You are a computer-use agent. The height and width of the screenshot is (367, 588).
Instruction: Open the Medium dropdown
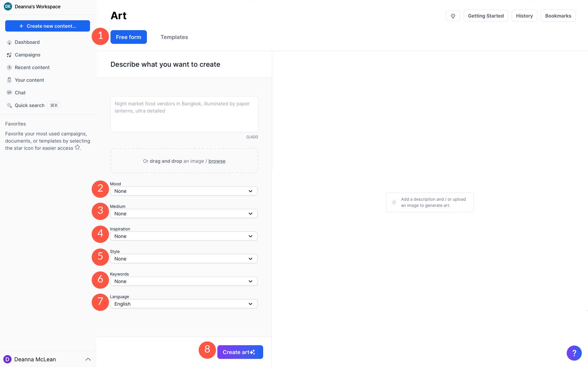click(x=184, y=214)
